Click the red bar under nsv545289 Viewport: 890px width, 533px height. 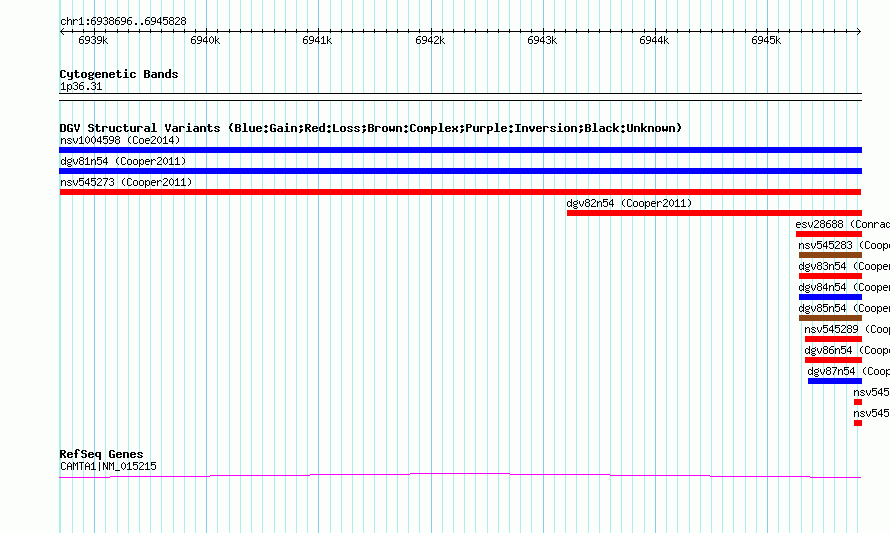(833, 339)
